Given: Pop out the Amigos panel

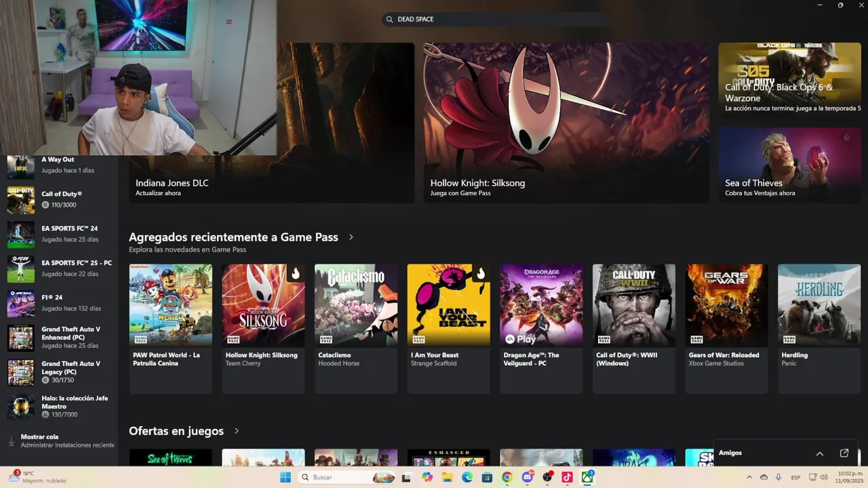Looking at the screenshot, I should pos(844,453).
